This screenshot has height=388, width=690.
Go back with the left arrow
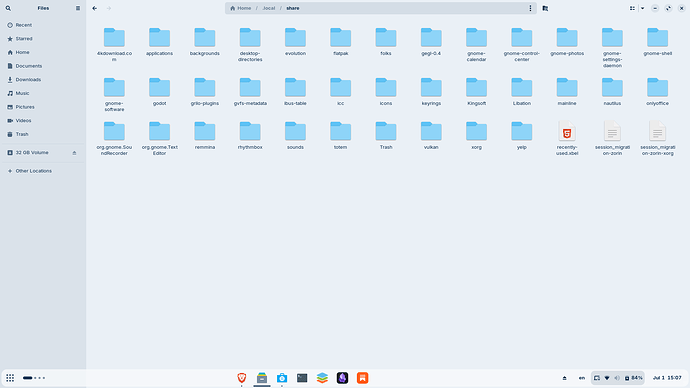(x=95, y=8)
